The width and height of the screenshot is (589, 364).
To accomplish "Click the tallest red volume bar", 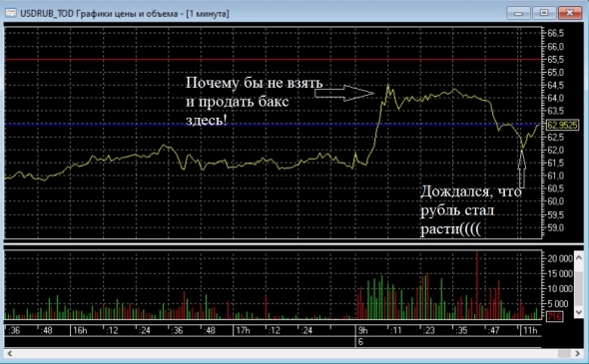I will pyautogui.click(x=477, y=285).
